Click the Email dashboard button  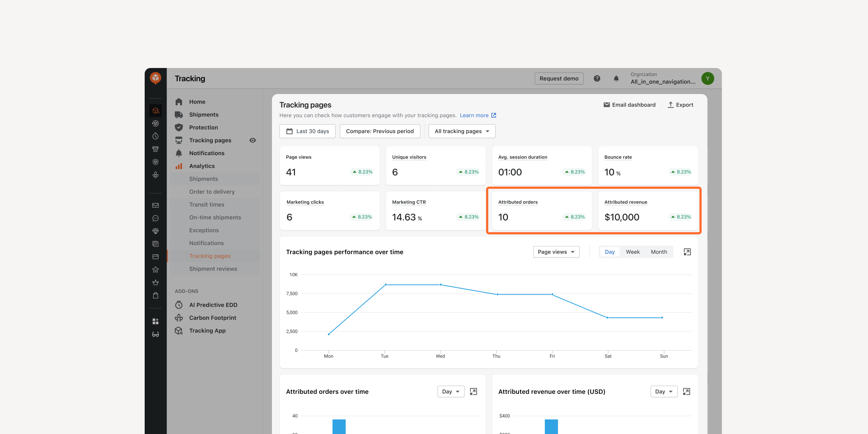pyautogui.click(x=629, y=105)
